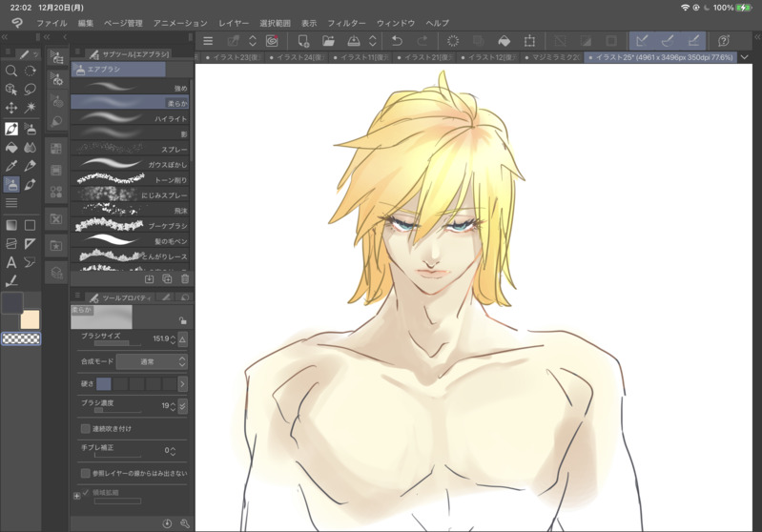Viewport: 762px width, 532px height.
Task: Select the peach sub drawing color swatch
Action: (x=31, y=320)
